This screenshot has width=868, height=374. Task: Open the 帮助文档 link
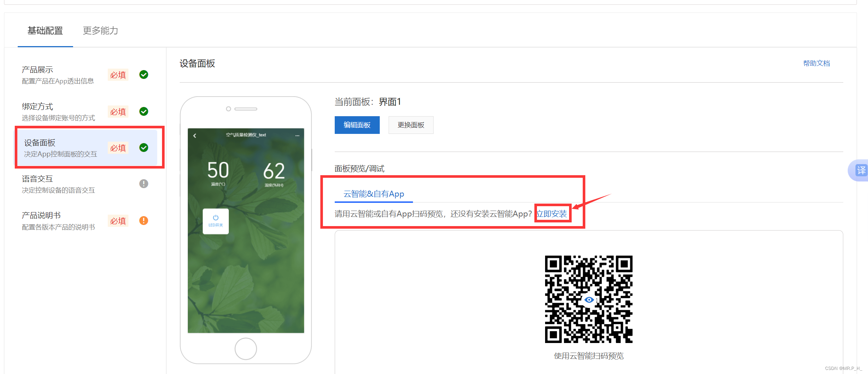click(816, 63)
